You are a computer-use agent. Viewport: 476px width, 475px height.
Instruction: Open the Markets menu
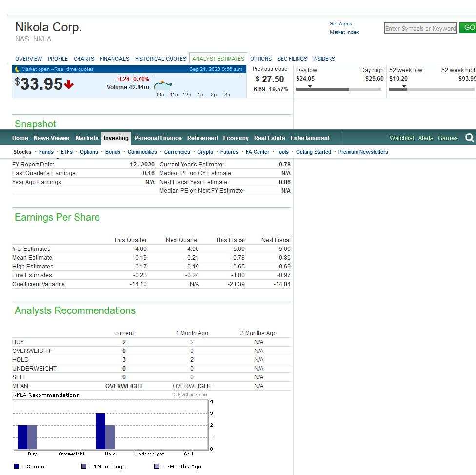[x=87, y=138]
